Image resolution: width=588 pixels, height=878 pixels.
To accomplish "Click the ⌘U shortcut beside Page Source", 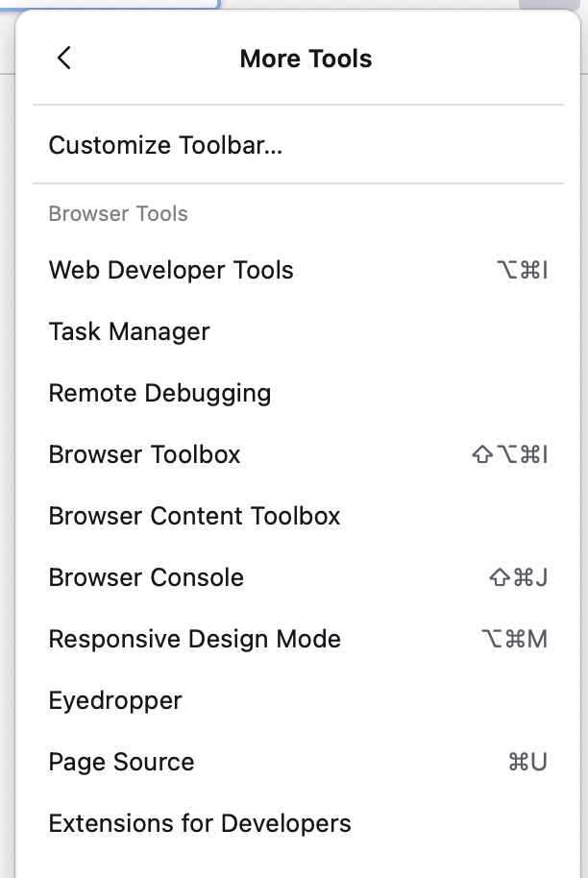I will pos(527,762).
